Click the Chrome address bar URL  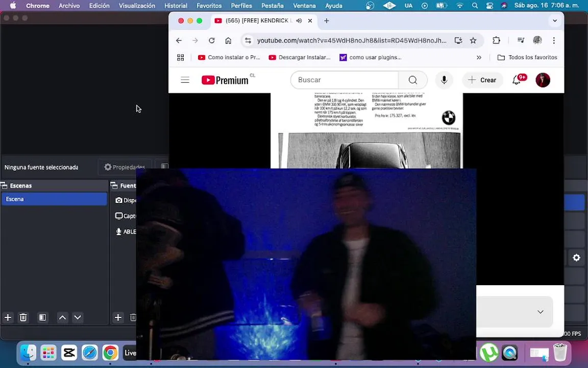[x=352, y=40]
